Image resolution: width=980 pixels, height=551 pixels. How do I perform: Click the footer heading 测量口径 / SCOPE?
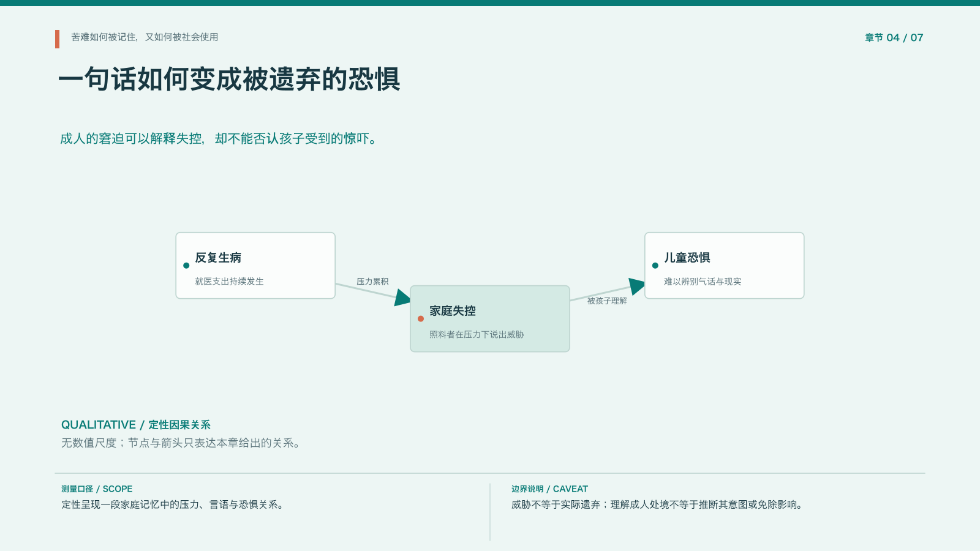click(97, 489)
